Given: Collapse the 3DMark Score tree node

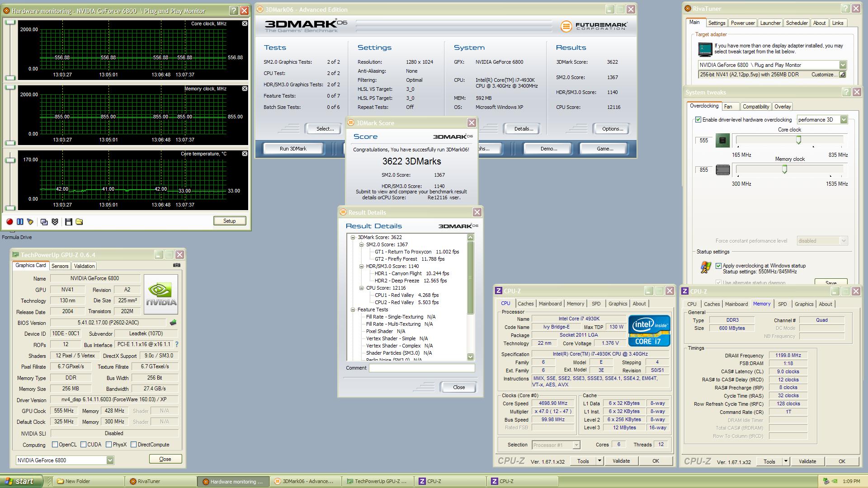Looking at the screenshot, I should pyautogui.click(x=353, y=237).
